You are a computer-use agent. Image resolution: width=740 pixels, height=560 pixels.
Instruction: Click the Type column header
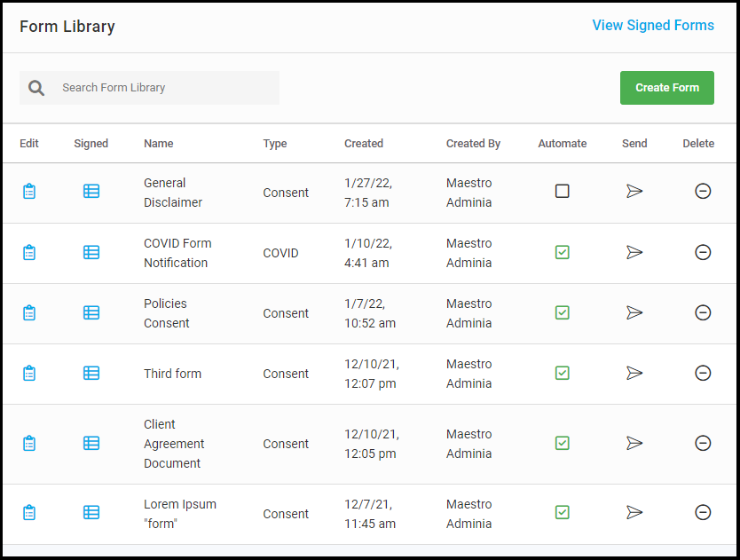275,144
